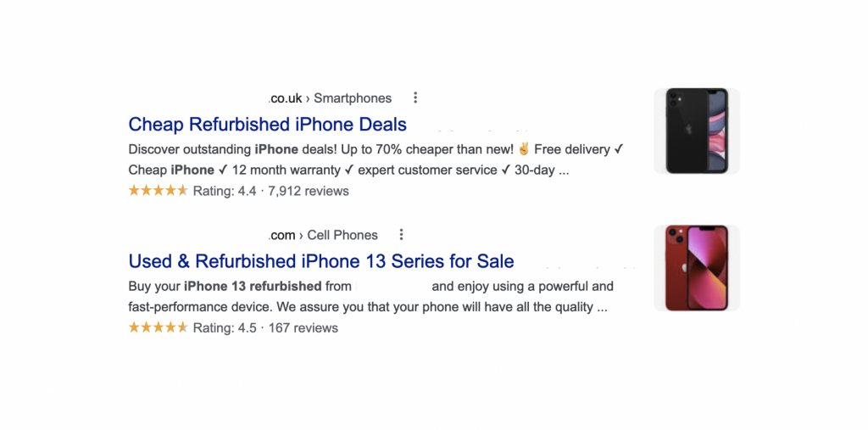Select the Smartphones breadcrumb segment

(x=353, y=98)
